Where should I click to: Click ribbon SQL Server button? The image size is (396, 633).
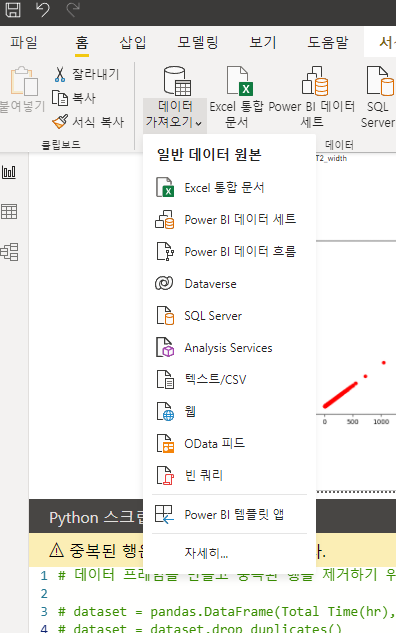379,98
